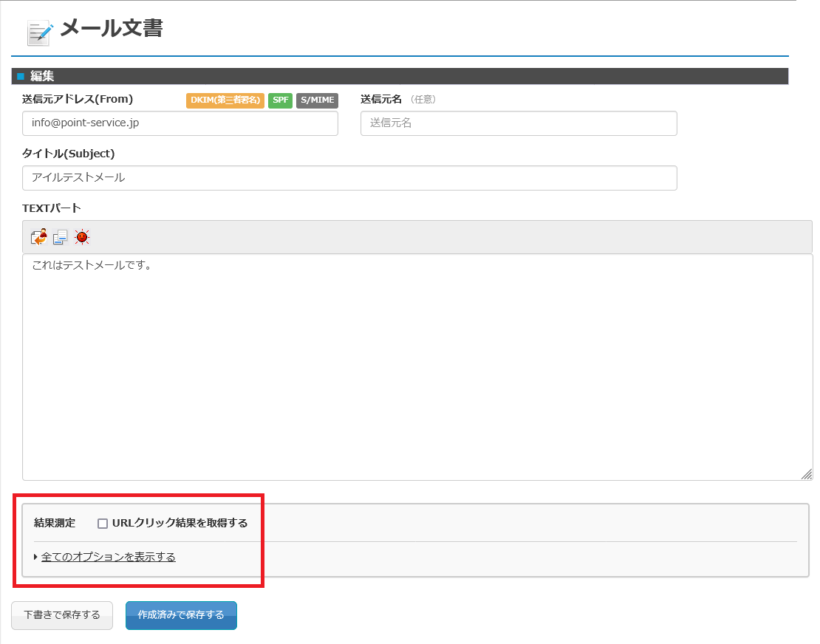Select the personalization insert icon in the TEXT toolbar

pyautogui.click(x=38, y=236)
